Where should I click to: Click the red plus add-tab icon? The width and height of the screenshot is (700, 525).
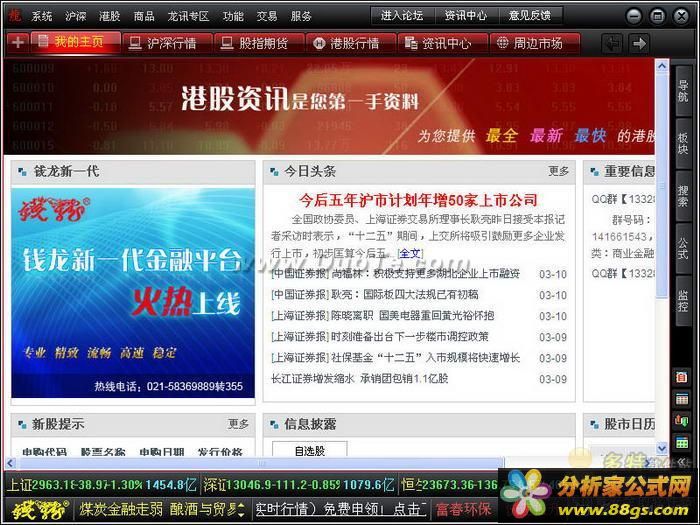pyautogui.click(x=18, y=43)
